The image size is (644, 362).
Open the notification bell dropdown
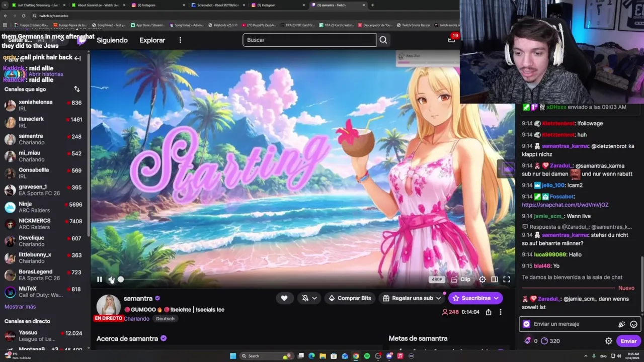[x=309, y=298]
